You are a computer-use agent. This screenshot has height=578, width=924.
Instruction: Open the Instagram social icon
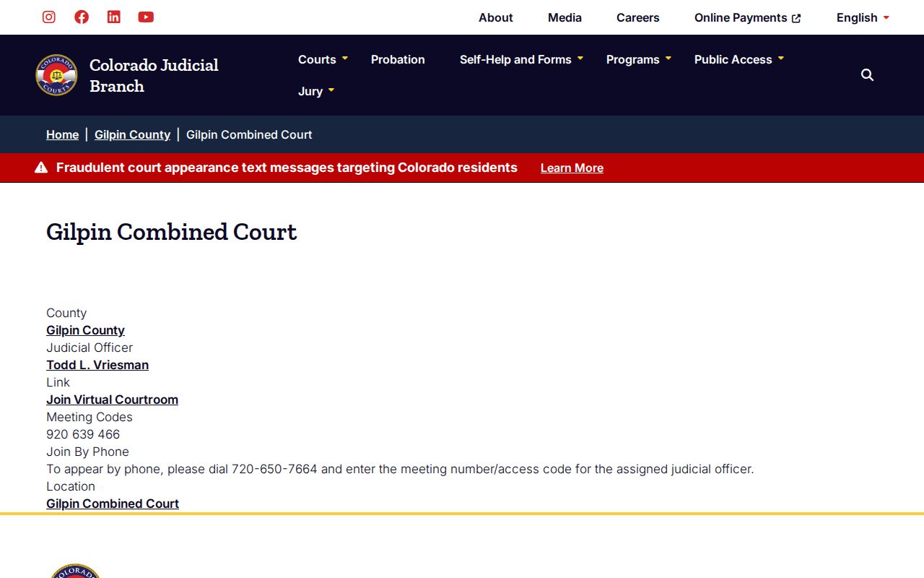point(49,17)
